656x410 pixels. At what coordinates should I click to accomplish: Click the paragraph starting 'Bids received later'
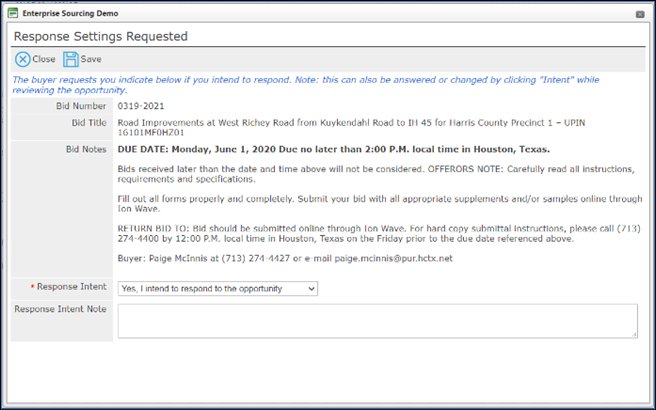tap(376, 174)
